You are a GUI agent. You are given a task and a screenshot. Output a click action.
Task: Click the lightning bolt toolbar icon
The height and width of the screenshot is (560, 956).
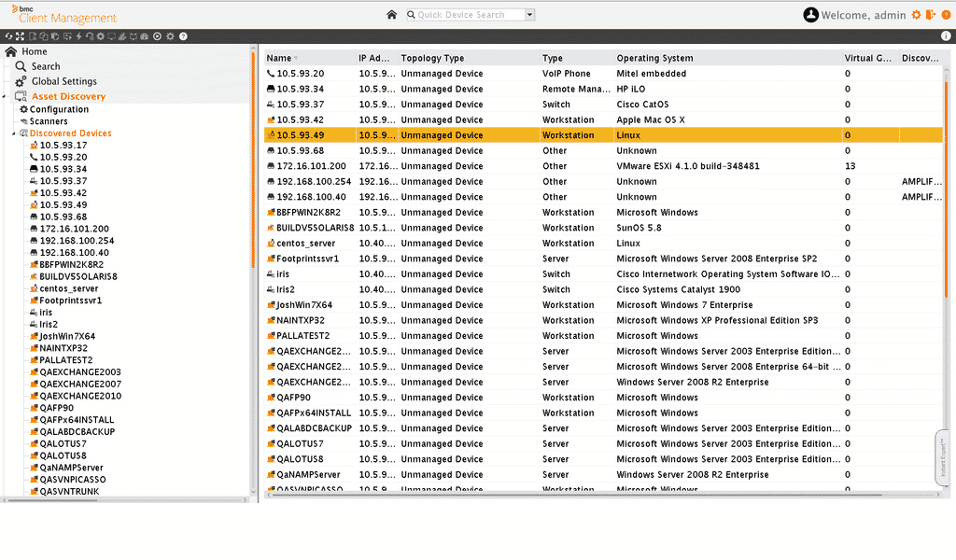[x=78, y=36]
